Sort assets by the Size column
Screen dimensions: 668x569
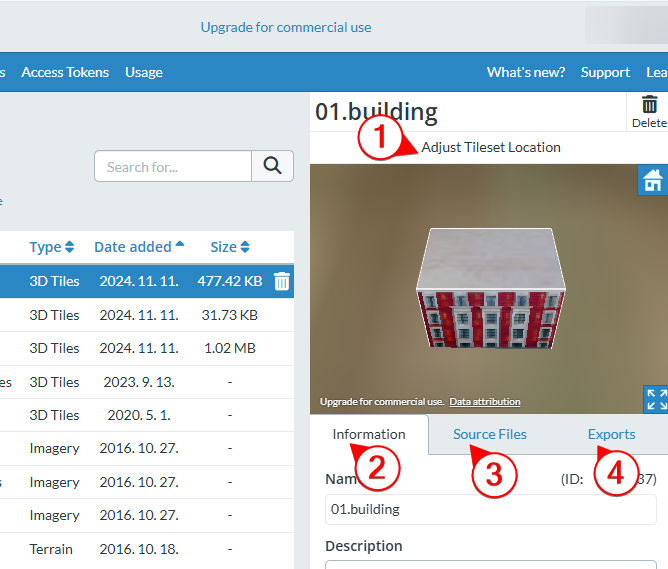(x=230, y=247)
